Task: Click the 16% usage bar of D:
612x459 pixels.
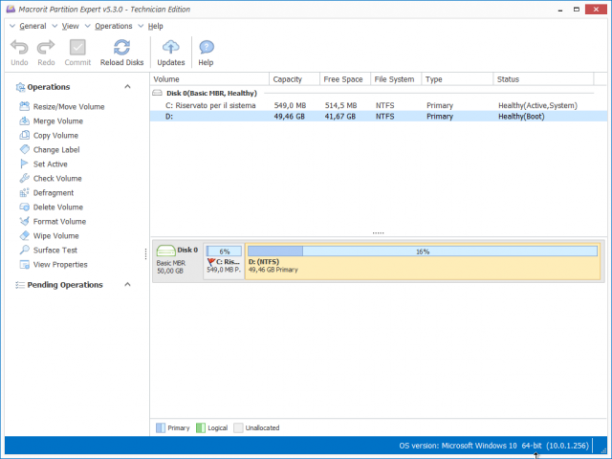Action: [423, 251]
